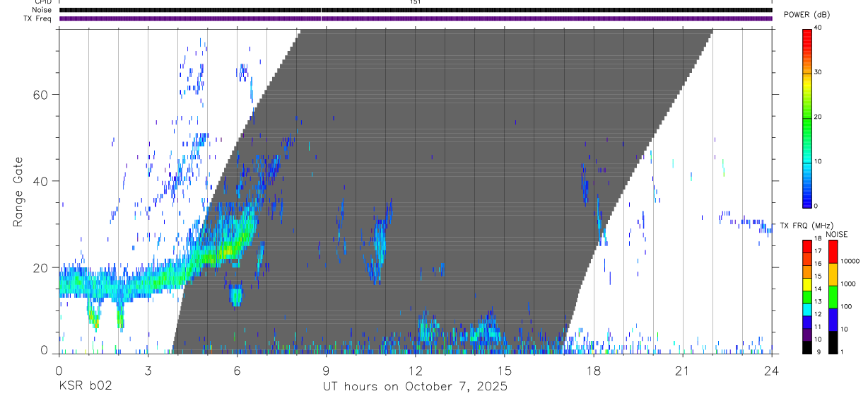
Task: Select the 100 tick on the NOISE scale
Action: click(x=845, y=306)
